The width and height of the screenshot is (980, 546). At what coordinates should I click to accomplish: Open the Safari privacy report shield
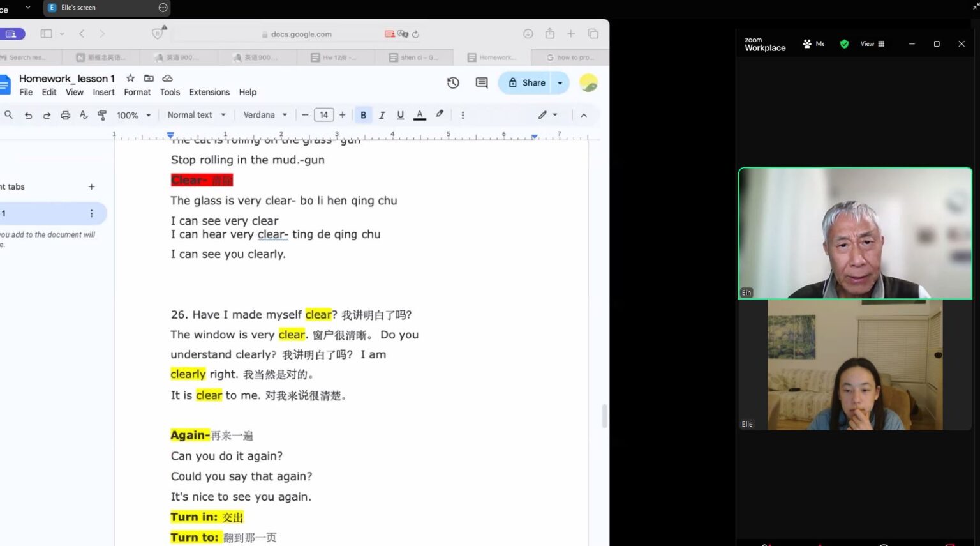pos(158,33)
